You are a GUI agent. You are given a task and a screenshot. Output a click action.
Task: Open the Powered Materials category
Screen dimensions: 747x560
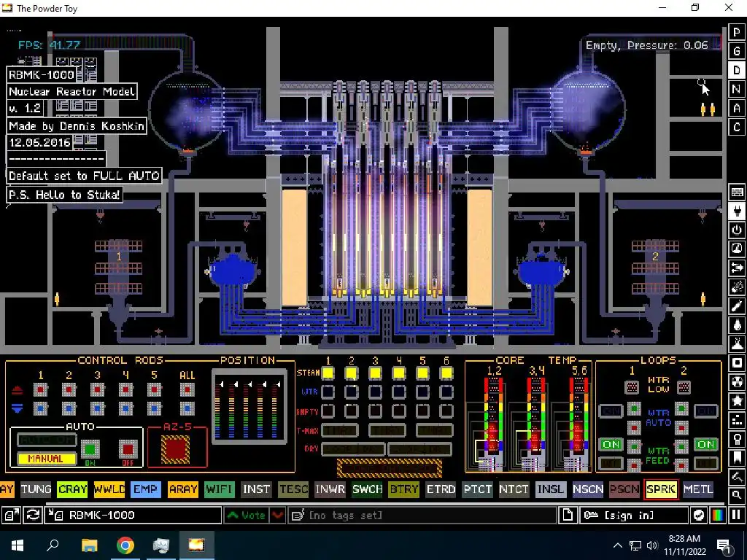[737, 230]
